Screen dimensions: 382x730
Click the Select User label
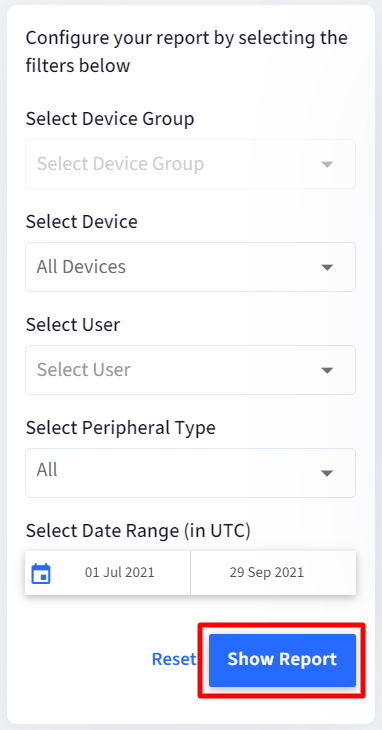pos(73,324)
